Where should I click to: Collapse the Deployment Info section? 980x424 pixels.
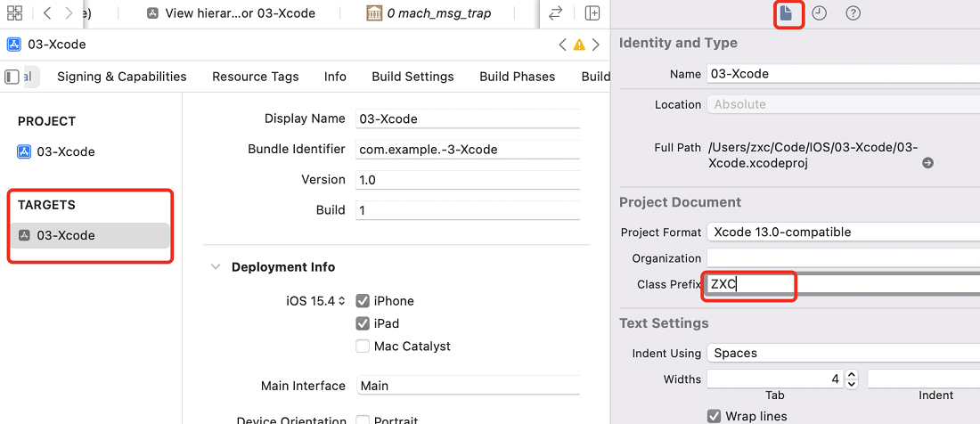pyautogui.click(x=216, y=266)
